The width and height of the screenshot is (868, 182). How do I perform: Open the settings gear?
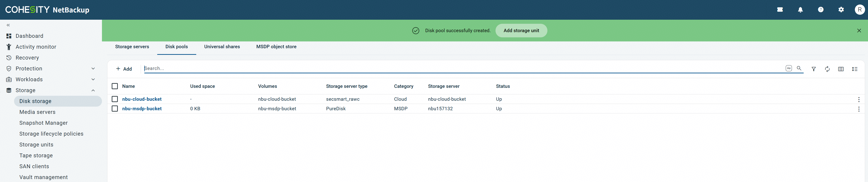841,10
